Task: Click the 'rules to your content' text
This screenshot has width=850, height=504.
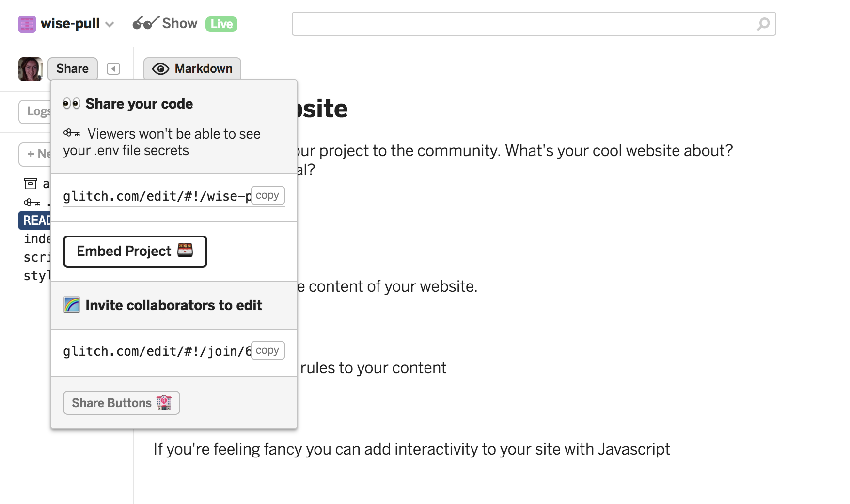Action: tap(373, 368)
